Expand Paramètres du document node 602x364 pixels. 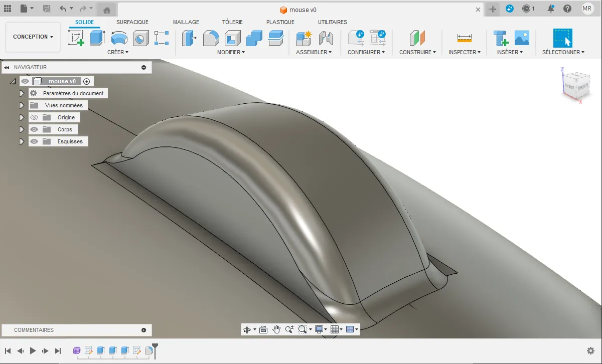tap(22, 93)
